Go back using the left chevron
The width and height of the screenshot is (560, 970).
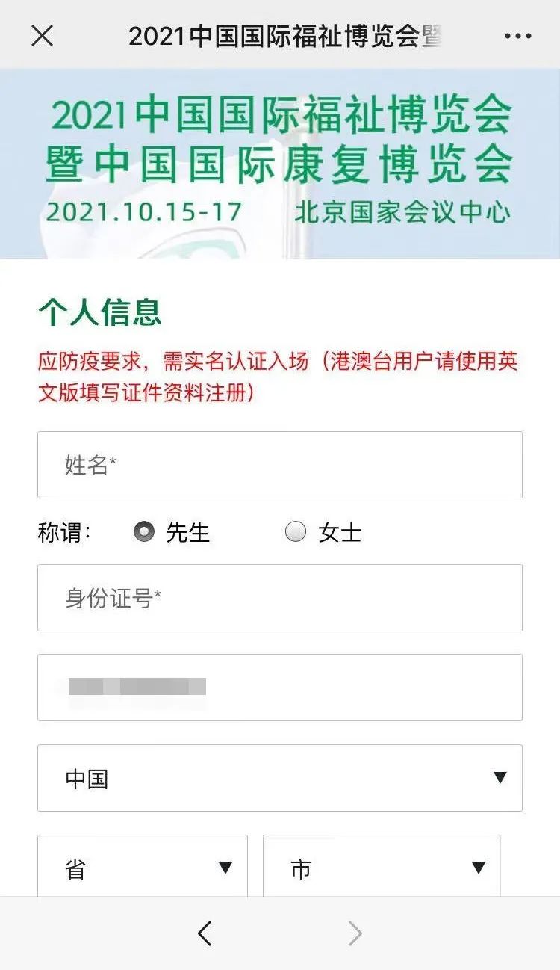[x=205, y=933]
